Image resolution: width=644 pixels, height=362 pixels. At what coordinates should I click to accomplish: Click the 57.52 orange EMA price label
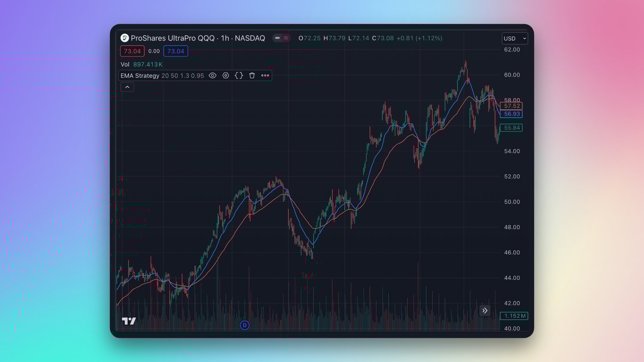[x=512, y=106]
